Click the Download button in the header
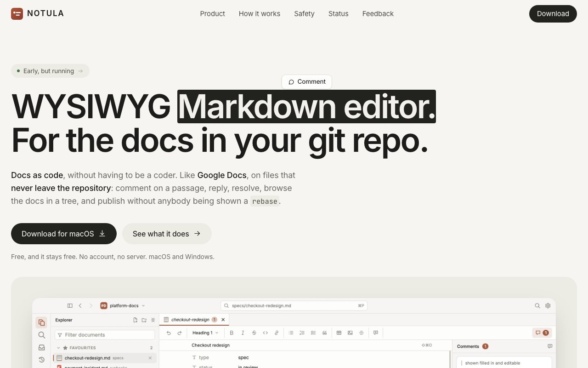Viewport: 588px width, 368px height. coord(553,14)
